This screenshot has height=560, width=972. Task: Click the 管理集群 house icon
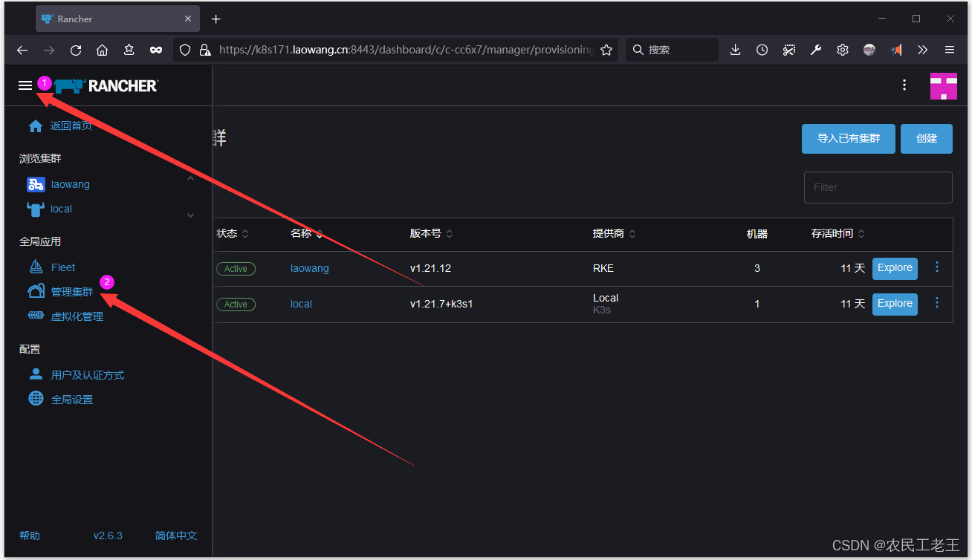point(36,290)
